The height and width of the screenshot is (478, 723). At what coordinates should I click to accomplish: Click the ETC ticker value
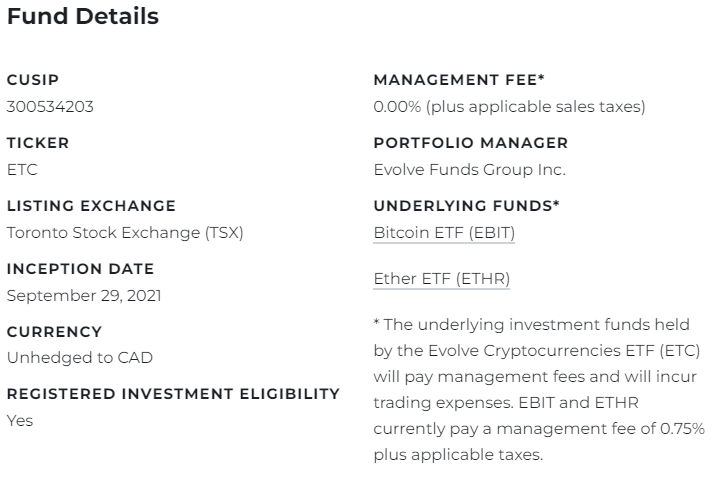[x=22, y=170]
